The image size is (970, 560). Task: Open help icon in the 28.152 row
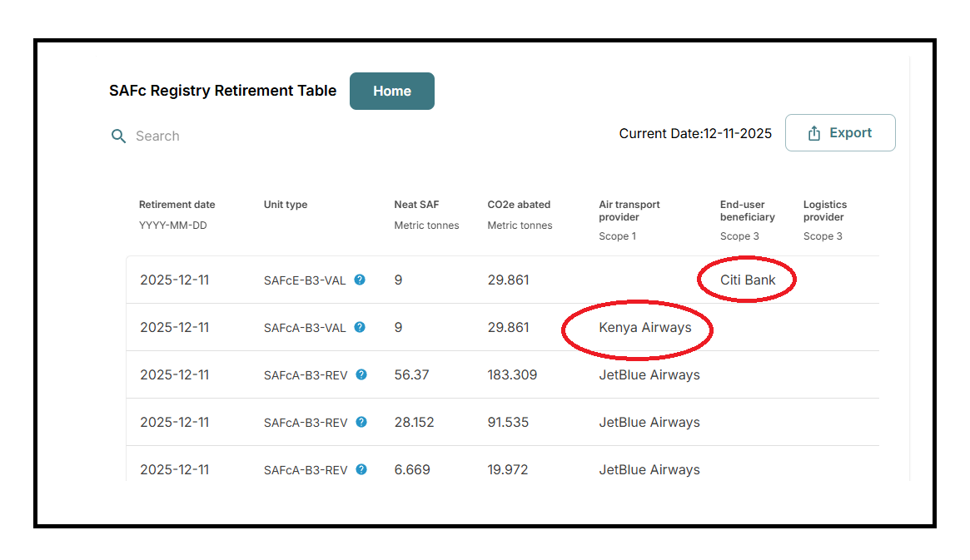click(x=361, y=422)
